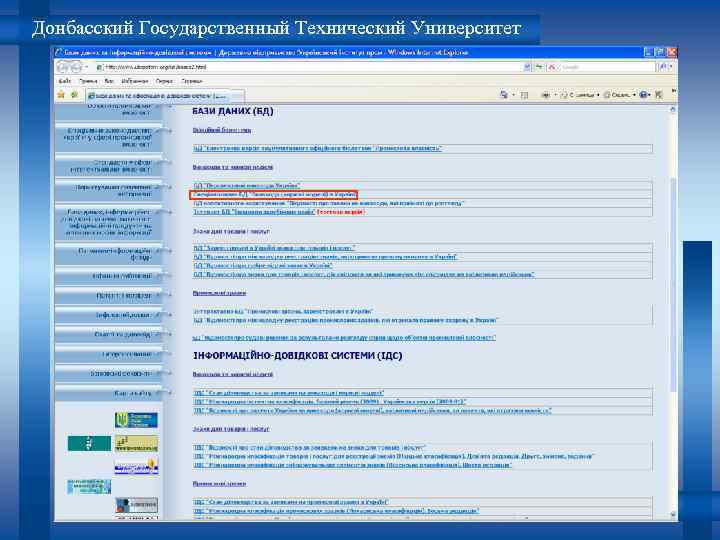Click slide title Донбасский Государственный Технический Университет
The width and height of the screenshot is (720, 540).
pyautogui.click(x=276, y=28)
